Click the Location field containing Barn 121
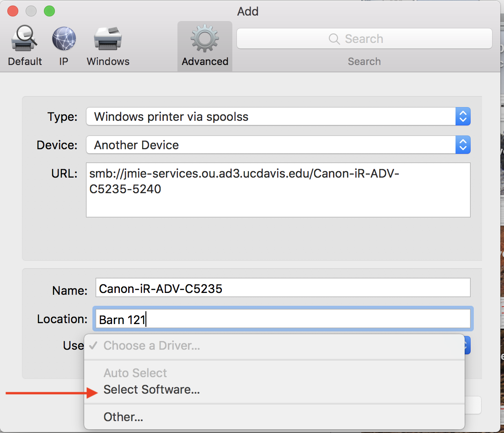Screen dimensions: 504x433 [x=283, y=319]
